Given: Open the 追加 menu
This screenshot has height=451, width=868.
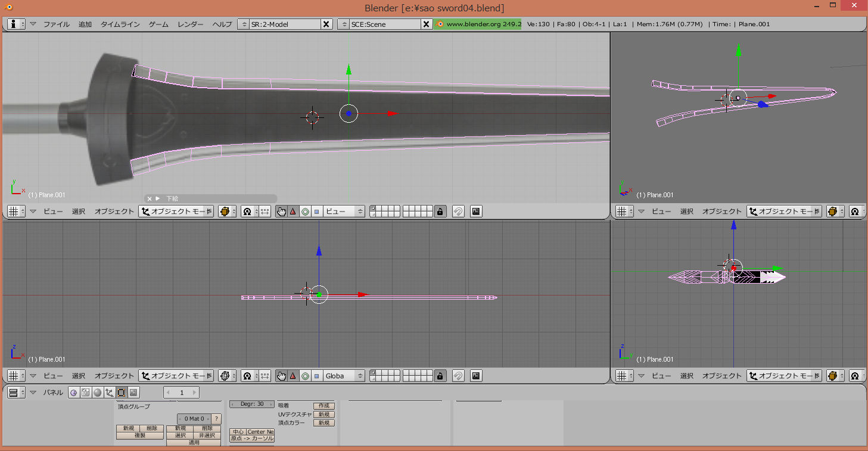Looking at the screenshot, I should click(85, 24).
